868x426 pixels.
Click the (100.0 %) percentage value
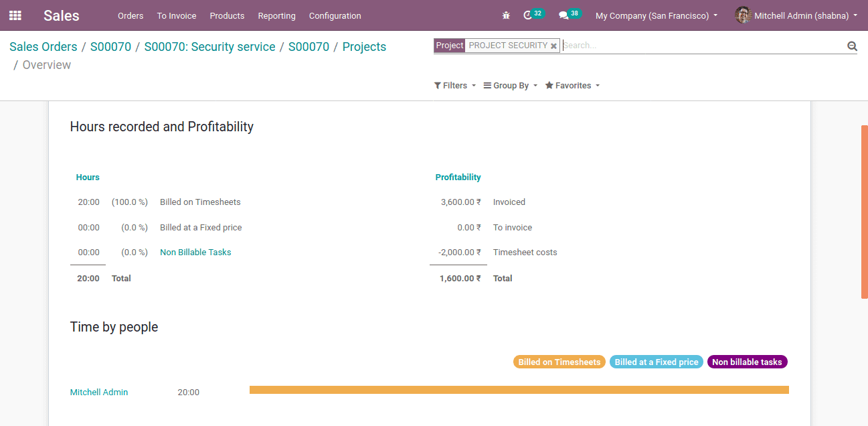point(130,202)
